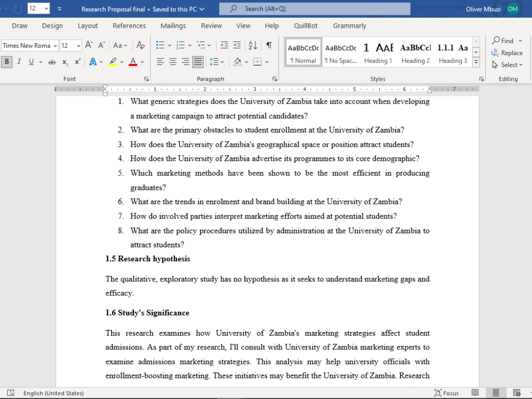Screen dimensions: 532x399
Task: Open Change Case dropdown
Action: 120,45
